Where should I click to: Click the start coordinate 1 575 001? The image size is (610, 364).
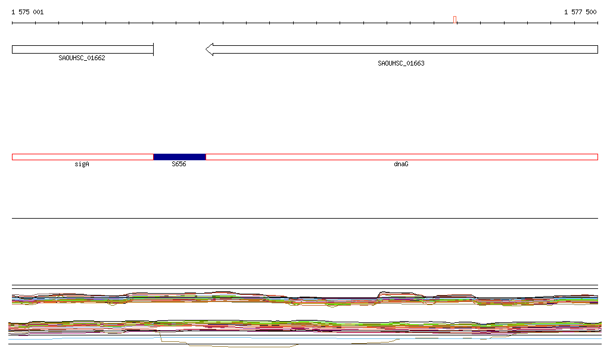point(27,12)
